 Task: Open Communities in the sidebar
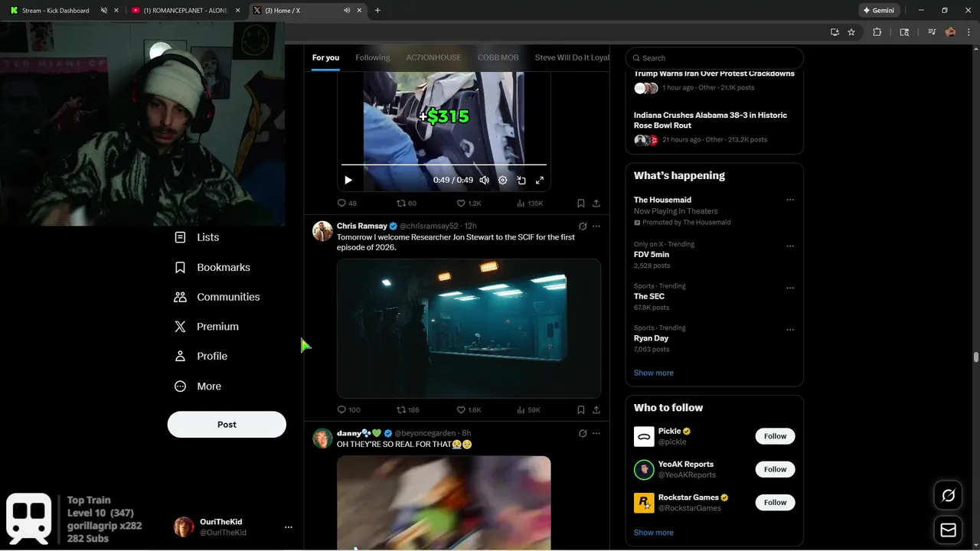click(x=217, y=297)
